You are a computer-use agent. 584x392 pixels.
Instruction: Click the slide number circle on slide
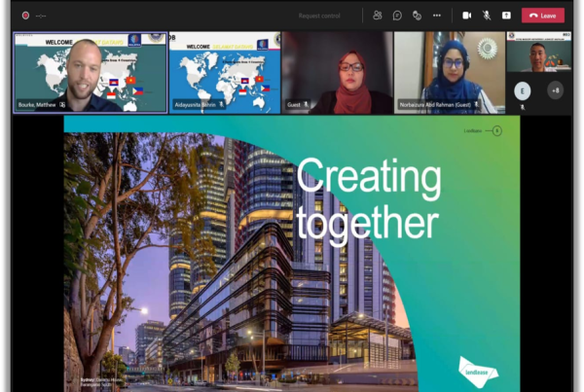tap(496, 130)
